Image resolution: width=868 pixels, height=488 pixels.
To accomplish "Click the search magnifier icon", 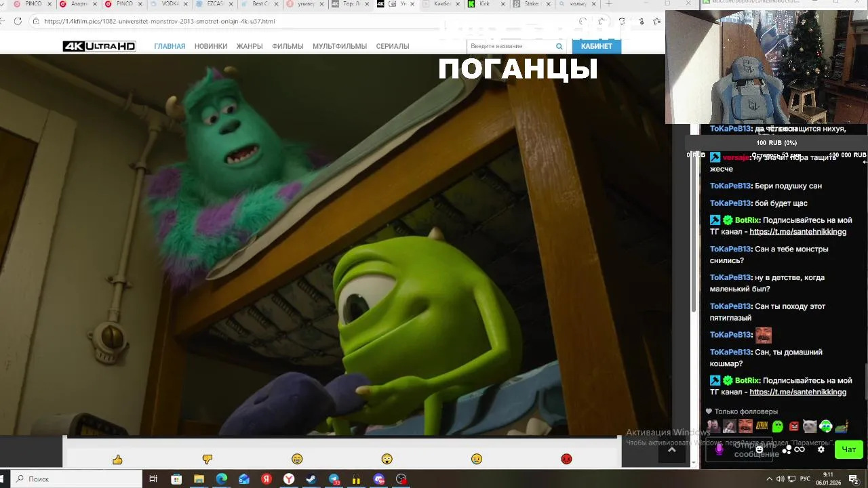I will [559, 46].
